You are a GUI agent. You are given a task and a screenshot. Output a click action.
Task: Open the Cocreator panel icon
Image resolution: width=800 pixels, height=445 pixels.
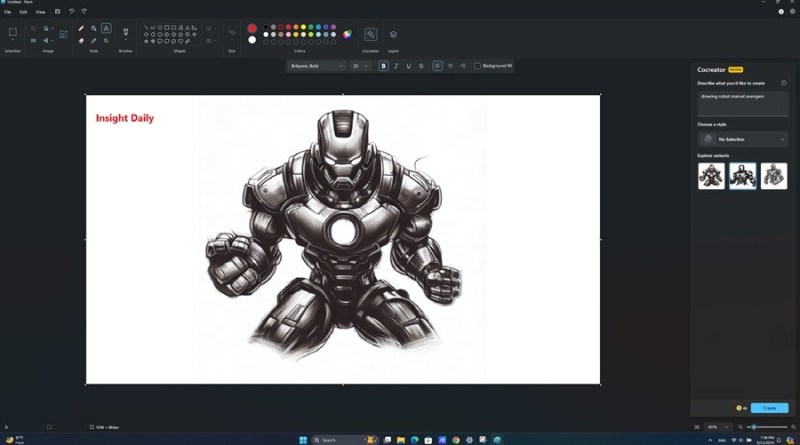coord(370,34)
